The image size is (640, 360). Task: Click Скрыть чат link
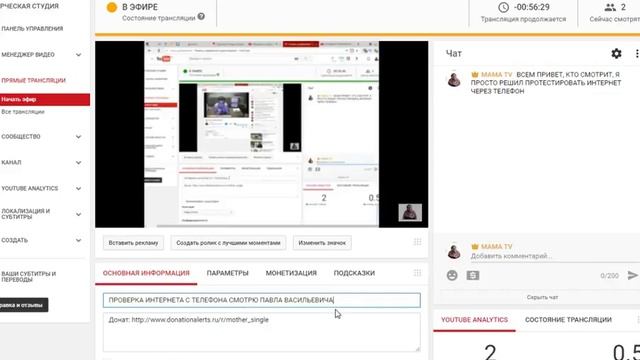[542, 297]
